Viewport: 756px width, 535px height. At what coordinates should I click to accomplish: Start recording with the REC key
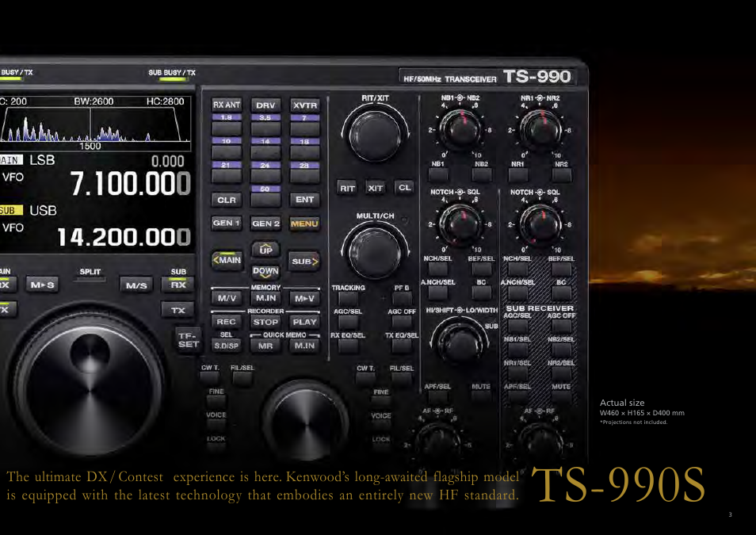click(227, 322)
